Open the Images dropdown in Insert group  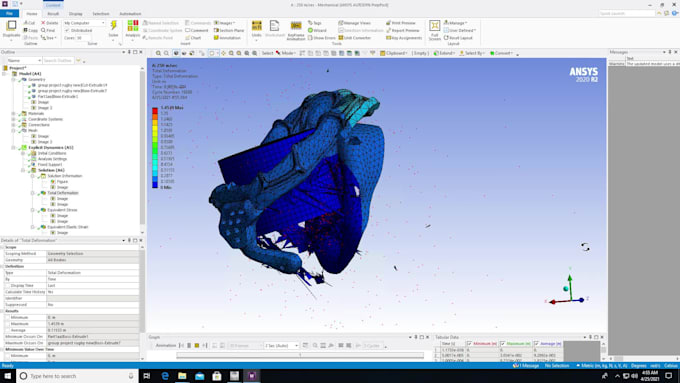point(225,23)
